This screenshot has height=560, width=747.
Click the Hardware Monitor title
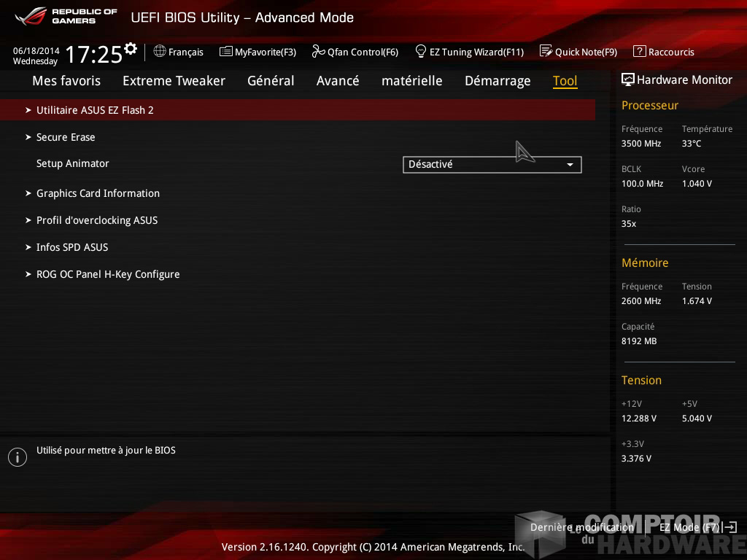(684, 80)
